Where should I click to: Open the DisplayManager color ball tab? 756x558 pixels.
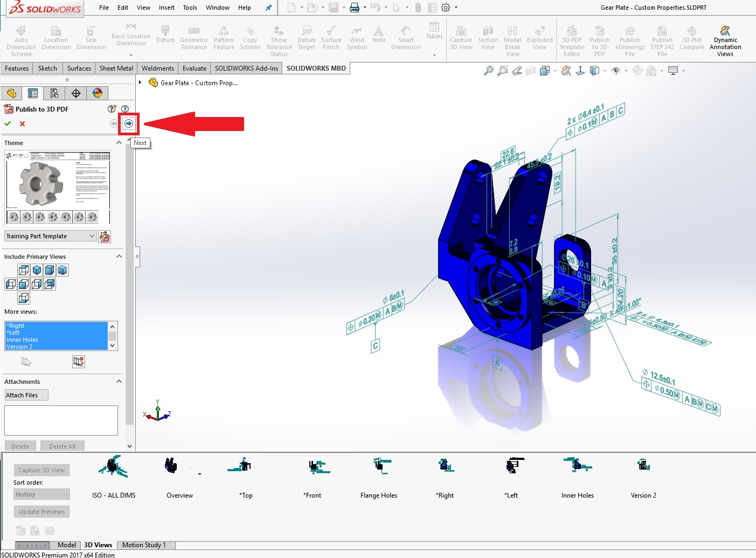[98, 93]
